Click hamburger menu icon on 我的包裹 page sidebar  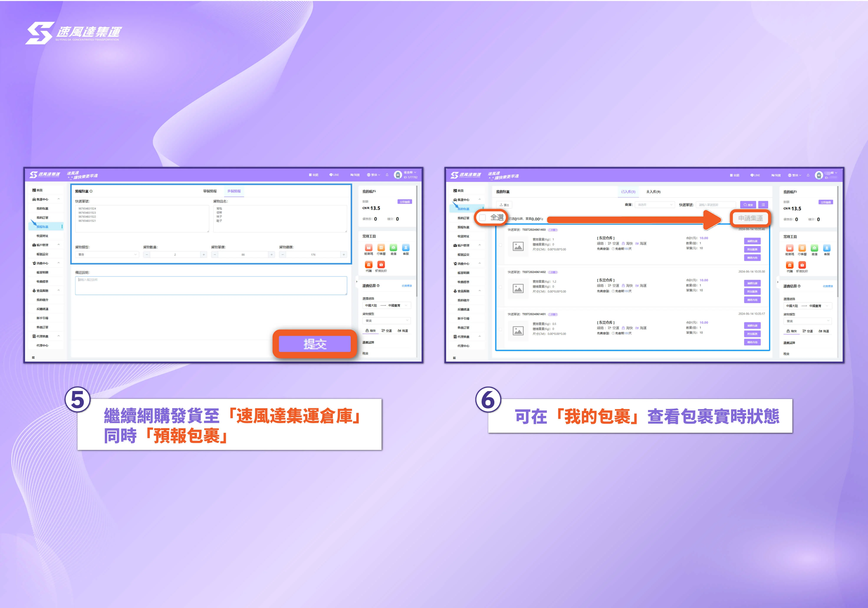coord(454,358)
